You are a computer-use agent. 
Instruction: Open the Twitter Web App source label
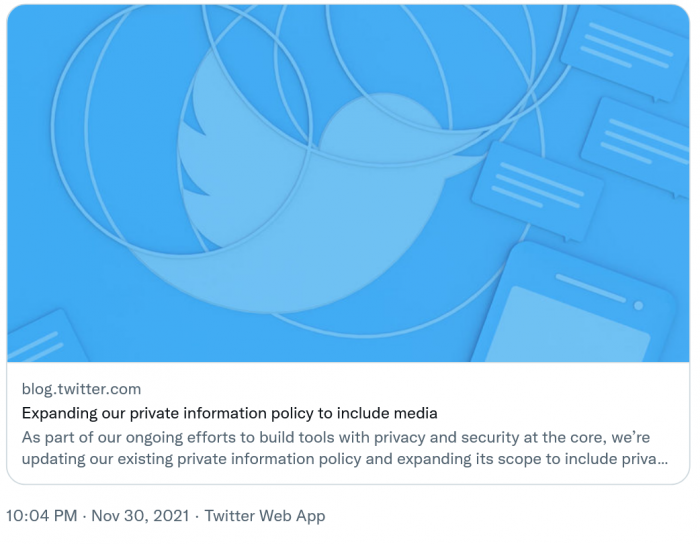click(265, 516)
